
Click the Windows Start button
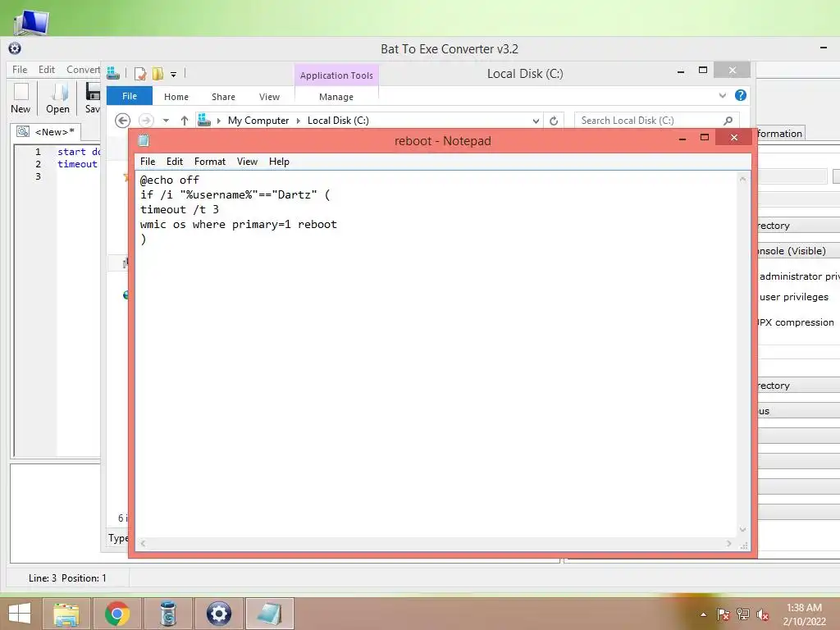click(x=20, y=614)
